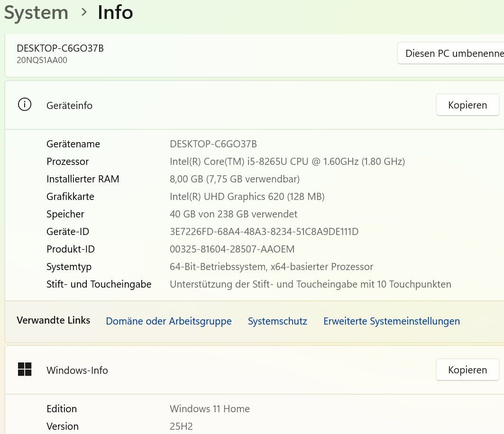504x434 pixels.
Task: Rename PC via Diesen PC umbenennen button
Action: [450, 54]
